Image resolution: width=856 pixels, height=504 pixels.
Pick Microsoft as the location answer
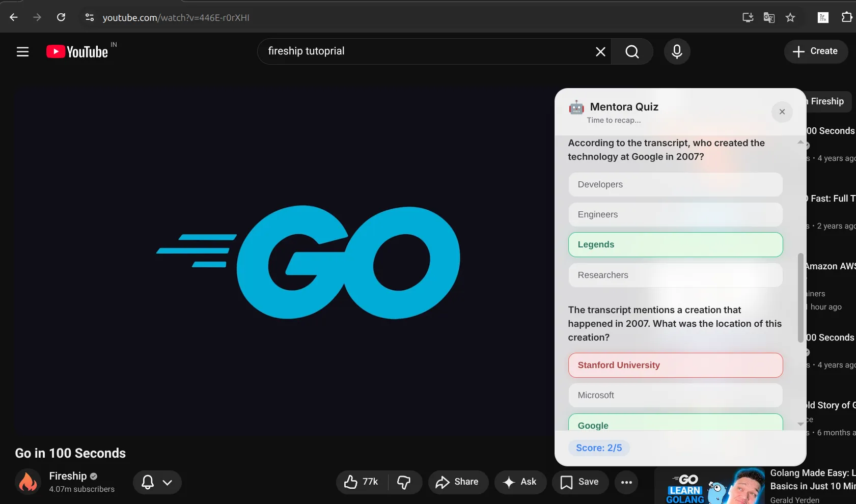(675, 395)
